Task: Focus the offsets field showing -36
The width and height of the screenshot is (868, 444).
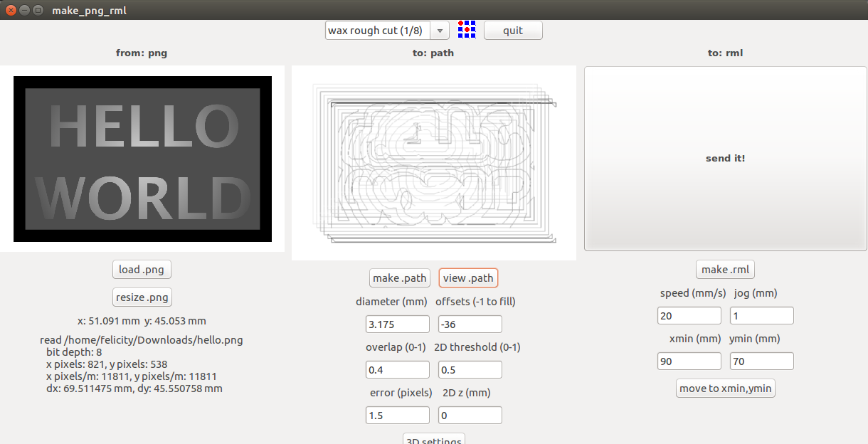Action: point(470,324)
